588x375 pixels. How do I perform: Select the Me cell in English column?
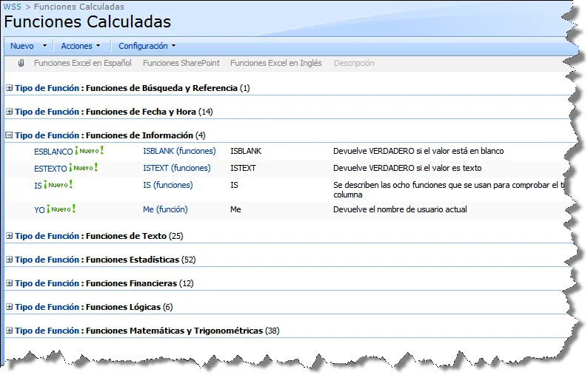click(x=235, y=209)
